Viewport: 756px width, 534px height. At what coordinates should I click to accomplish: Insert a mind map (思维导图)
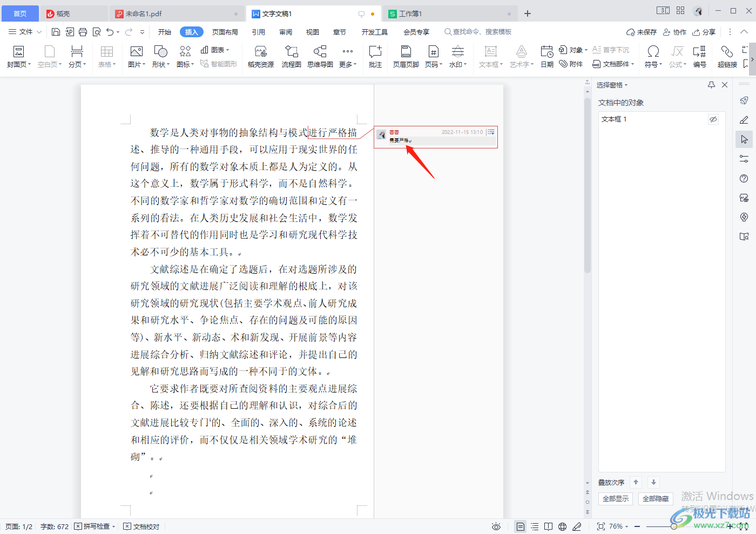point(320,57)
